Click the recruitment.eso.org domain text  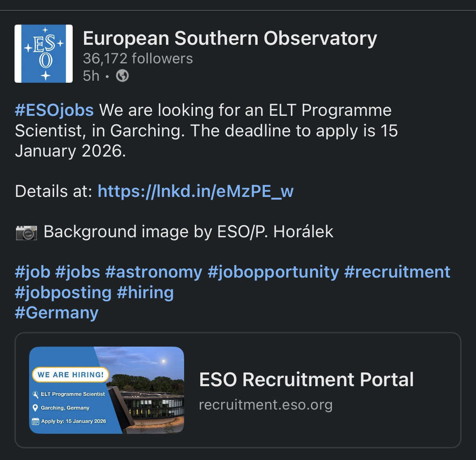point(266,404)
